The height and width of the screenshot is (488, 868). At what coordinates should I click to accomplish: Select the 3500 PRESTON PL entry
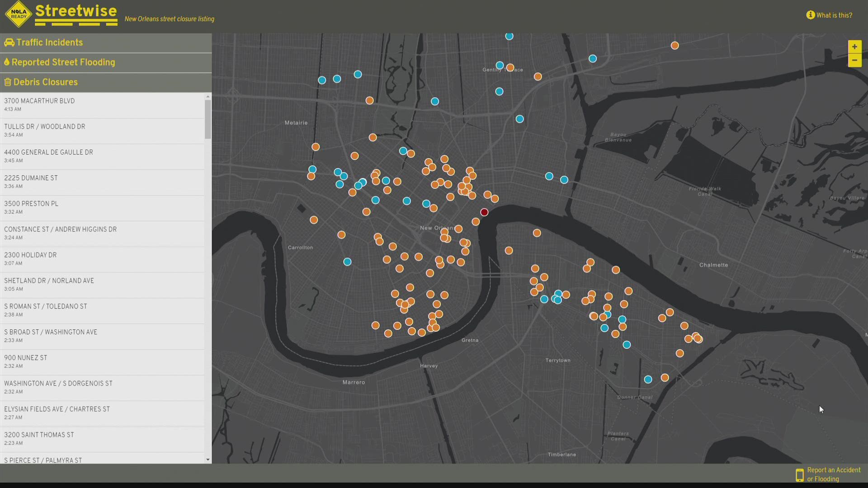102,208
